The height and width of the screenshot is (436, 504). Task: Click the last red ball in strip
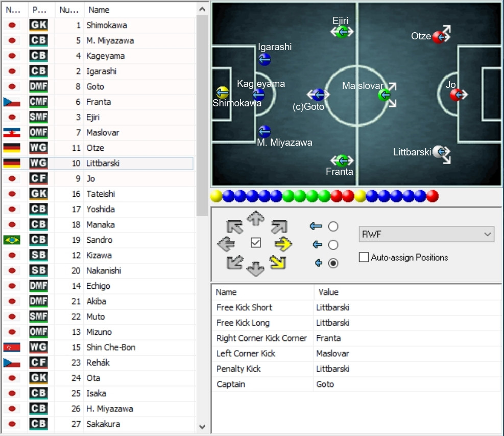click(x=433, y=196)
